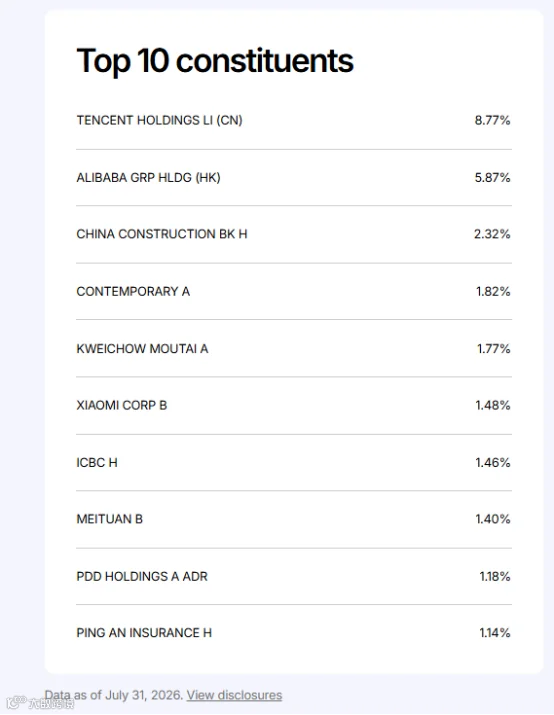This screenshot has height=715, width=554.
Task: Click the 8.77% weight for Tencent
Action: (x=492, y=120)
